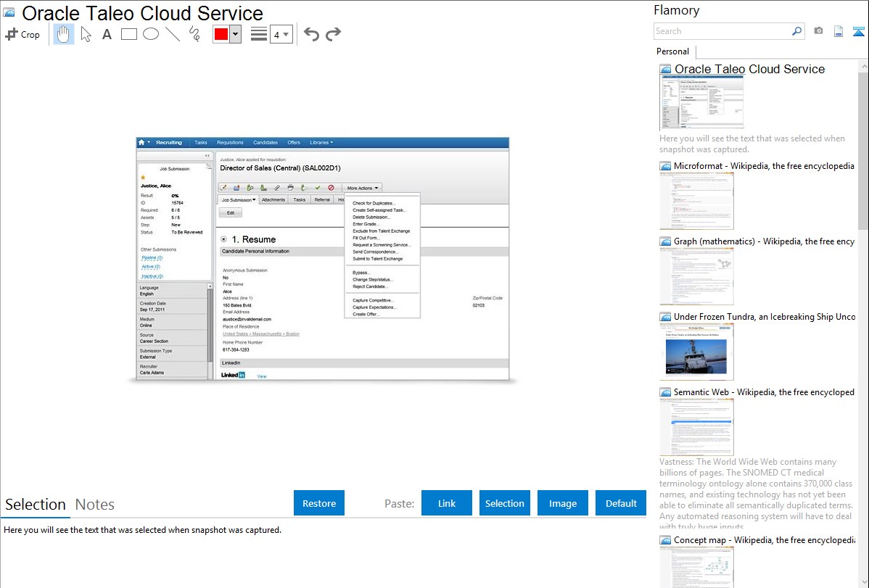Open the Microformat - Wikipedia snapshot title
This screenshot has height=588, width=869.
(x=764, y=166)
